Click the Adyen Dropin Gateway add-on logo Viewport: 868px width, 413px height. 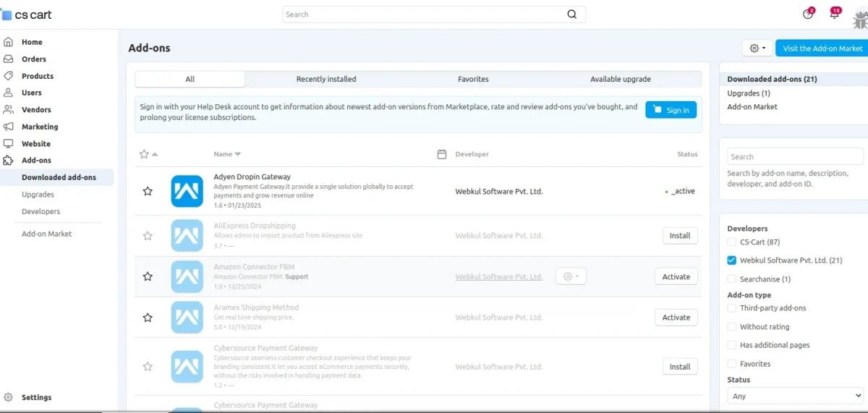click(187, 191)
